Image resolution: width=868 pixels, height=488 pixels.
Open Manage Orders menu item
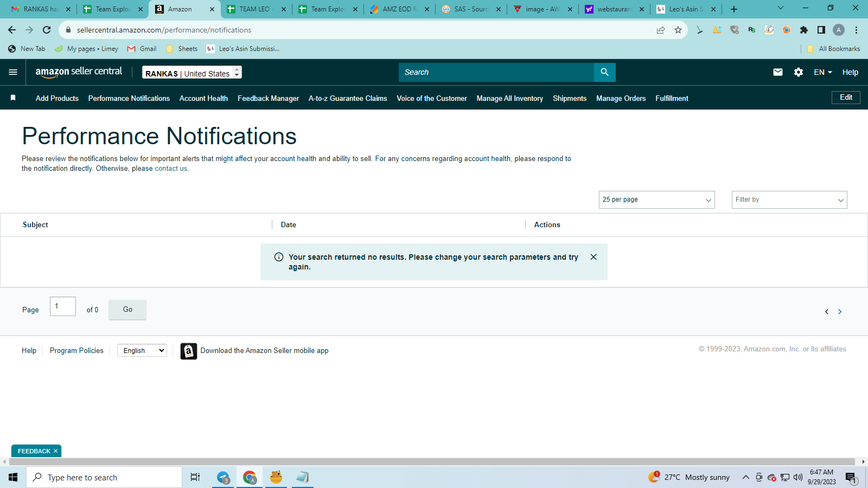pos(621,98)
